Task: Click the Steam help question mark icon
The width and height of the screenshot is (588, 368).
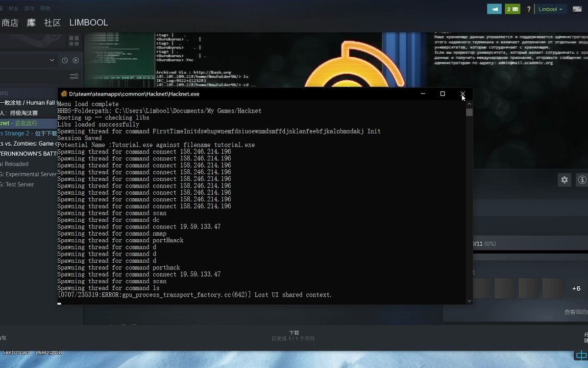Action: pyautogui.click(x=528, y=9)
